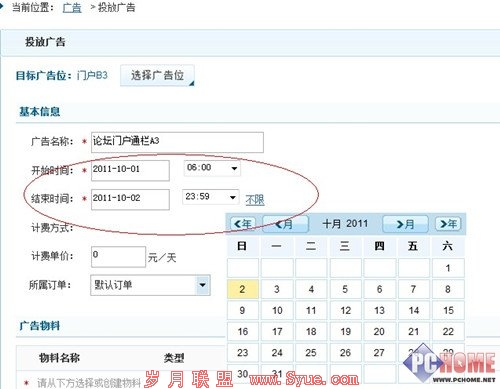Open the 广告 breadcrumb link
Screen dimensions: 500x389
click(x=72, y=7)
